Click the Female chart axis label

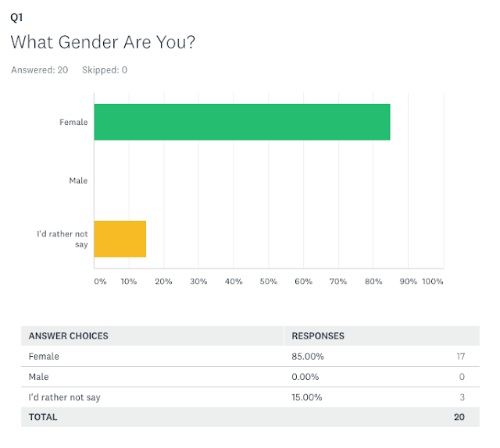click(73, 122)
